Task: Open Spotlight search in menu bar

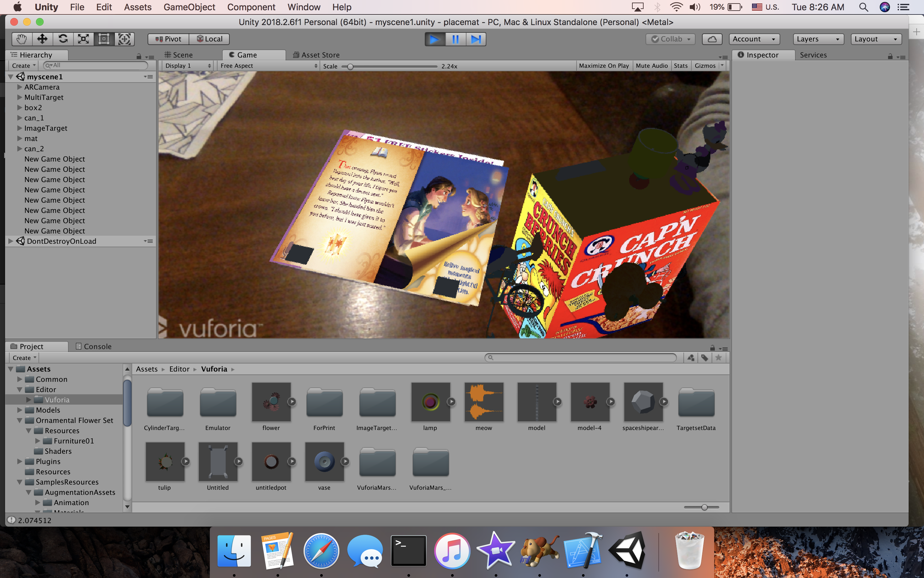Action: click(864, 7)
